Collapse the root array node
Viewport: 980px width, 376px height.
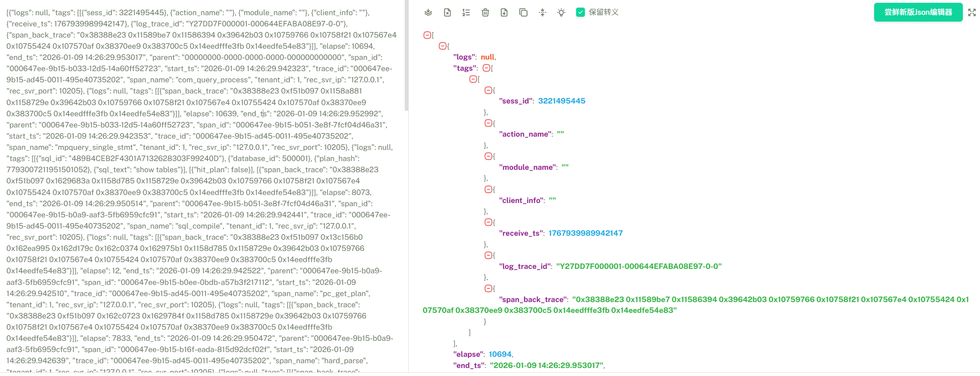coord(427,35)
